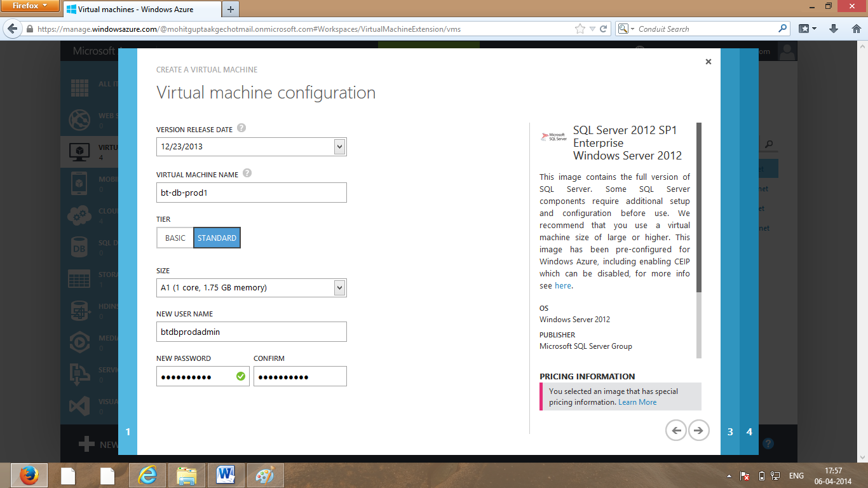Click the help icon beside Virtual Machine Name
Viewport: 868px width, 488px height.
click(247, 173)
